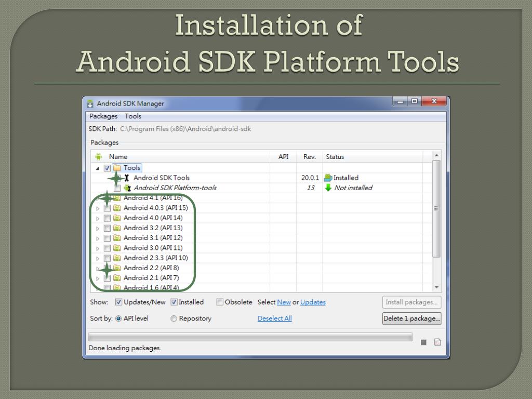
Task: Click the Installed status icon for SDK Tools
Action: tap(328, 178)
